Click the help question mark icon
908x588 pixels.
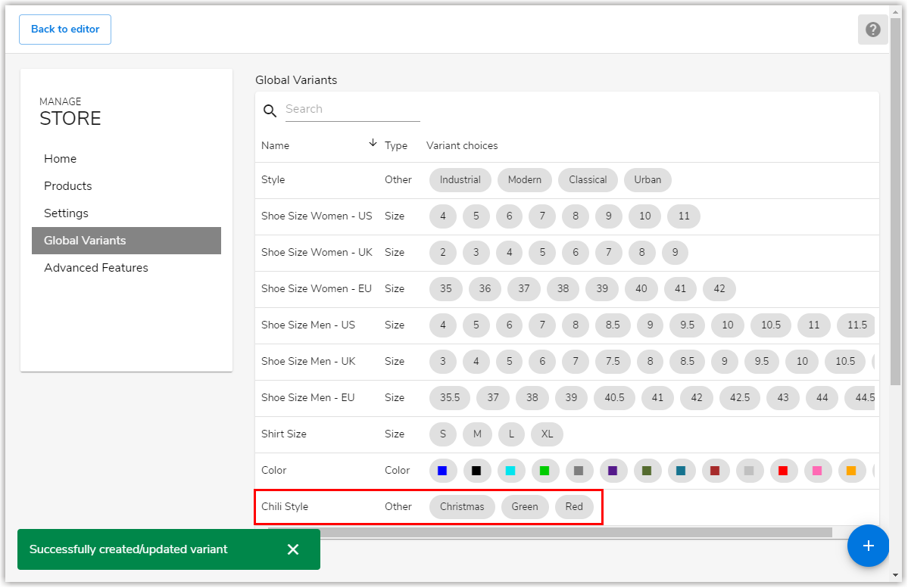pyautogui.click(x=872, y=30)
